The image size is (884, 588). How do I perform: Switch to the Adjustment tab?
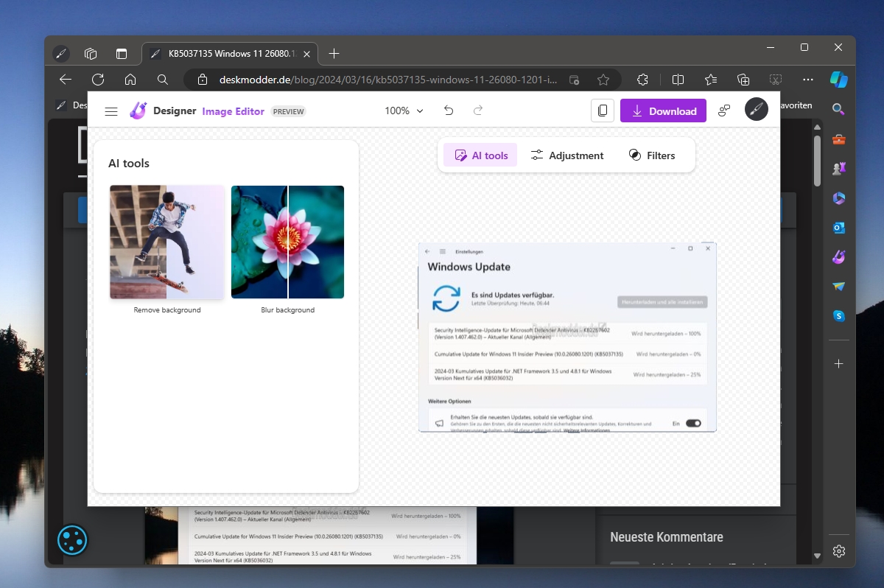(567, 155)
